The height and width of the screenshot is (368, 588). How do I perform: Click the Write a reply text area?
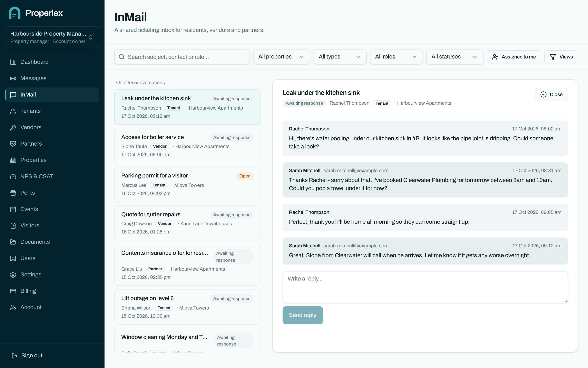pos(425,287)
